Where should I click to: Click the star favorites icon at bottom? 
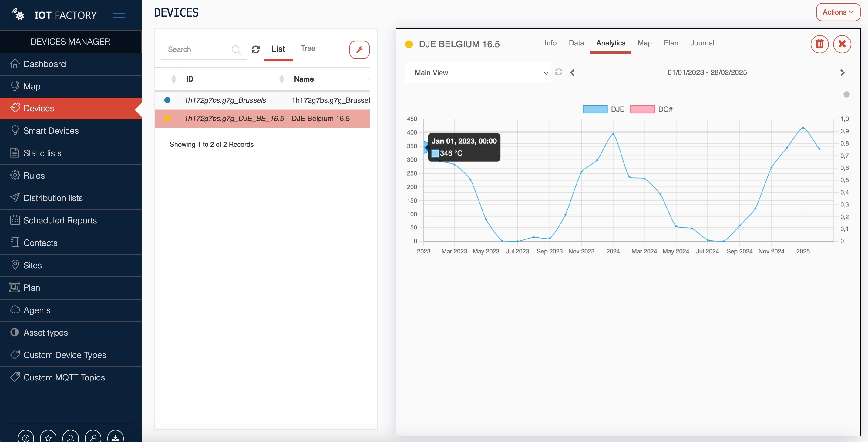(x=48, y=437)
